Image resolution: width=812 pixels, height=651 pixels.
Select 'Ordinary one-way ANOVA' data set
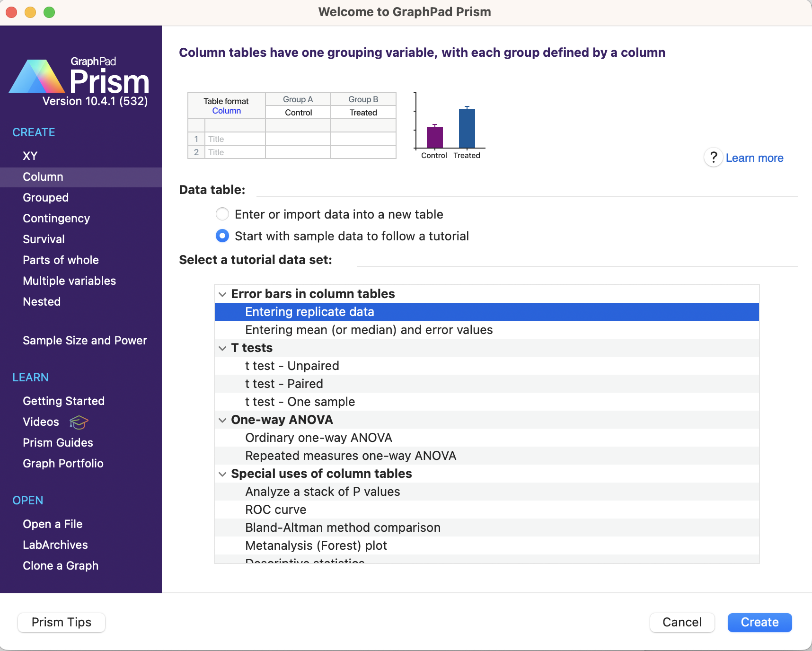click(x=487, y=438)
